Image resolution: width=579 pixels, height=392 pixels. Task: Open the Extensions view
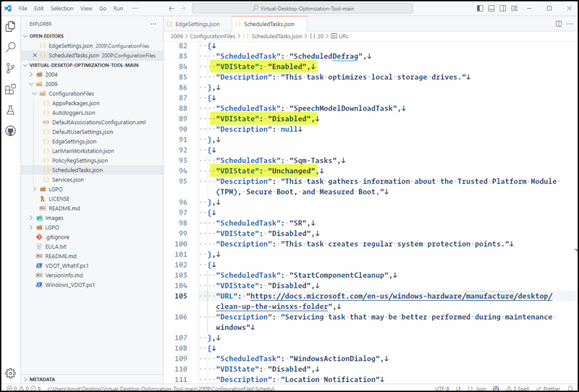10,90
